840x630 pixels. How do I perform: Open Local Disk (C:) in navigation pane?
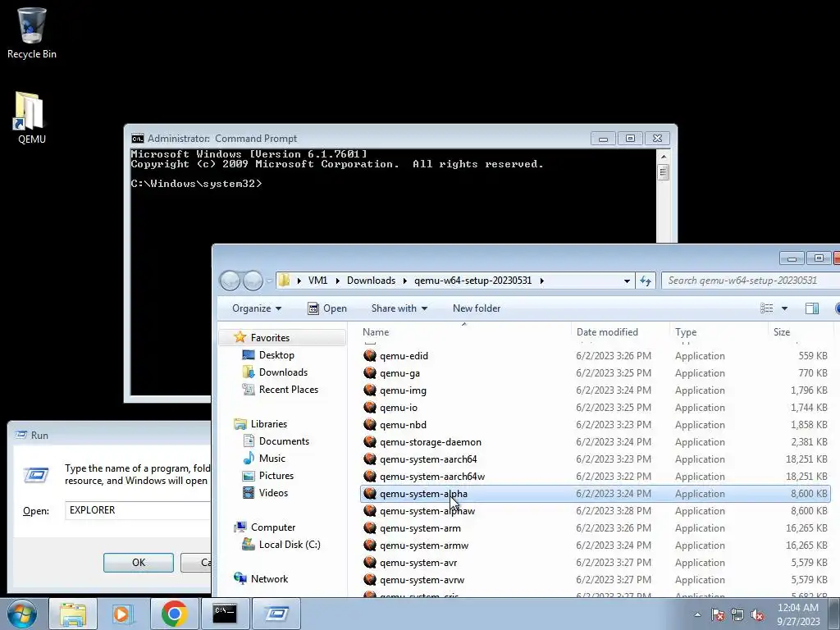[290, 545]
